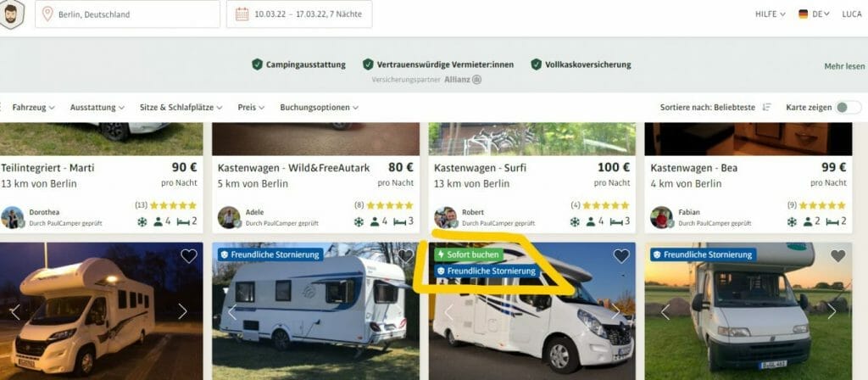
Task: Expand the Ausstattung filter
Action: pyautogui.click(x=97, y=108)
